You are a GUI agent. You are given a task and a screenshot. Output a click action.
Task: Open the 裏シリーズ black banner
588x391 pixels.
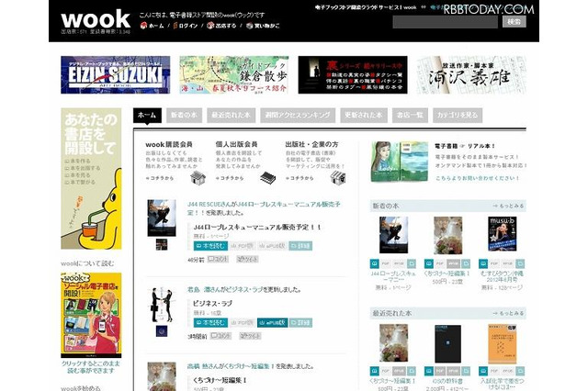(x=353, y=75)
